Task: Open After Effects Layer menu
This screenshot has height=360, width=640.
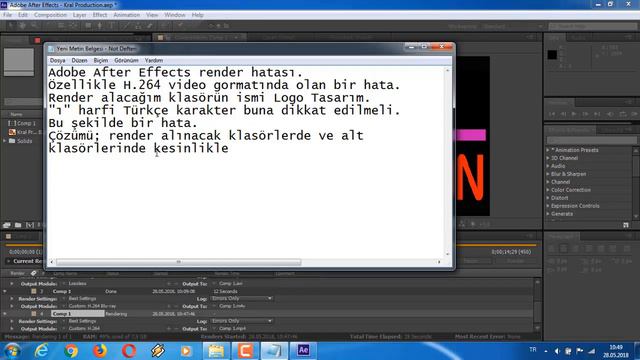Action: pyautogui.click(x=80, y=15)
